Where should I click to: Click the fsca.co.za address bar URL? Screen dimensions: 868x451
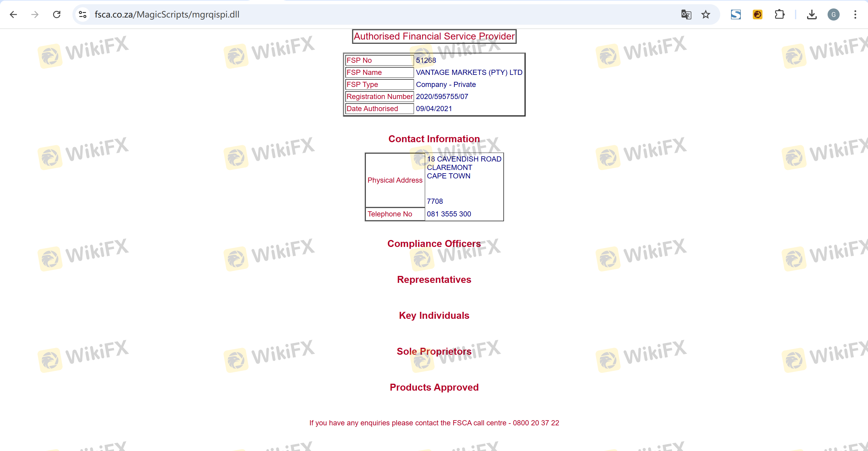tap(167, 14)
